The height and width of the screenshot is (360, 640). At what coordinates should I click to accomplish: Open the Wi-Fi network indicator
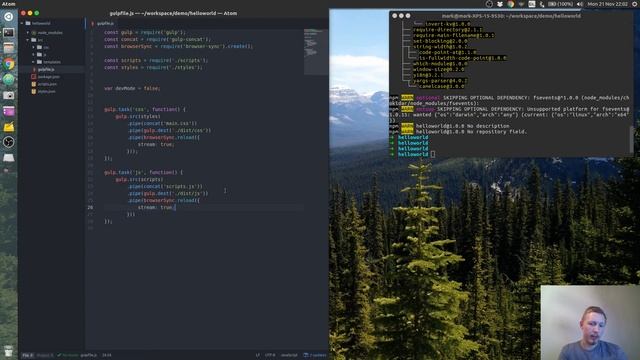pos(521,4)
